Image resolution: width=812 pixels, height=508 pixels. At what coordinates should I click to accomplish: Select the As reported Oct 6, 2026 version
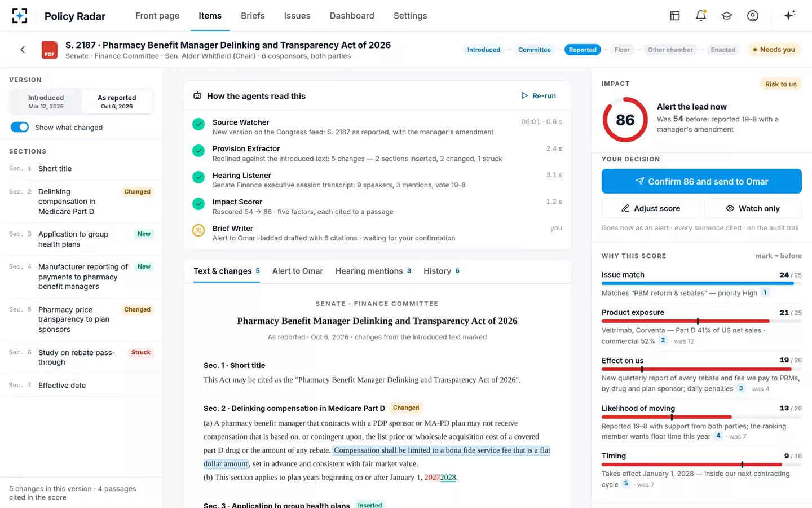click(117, 102)
